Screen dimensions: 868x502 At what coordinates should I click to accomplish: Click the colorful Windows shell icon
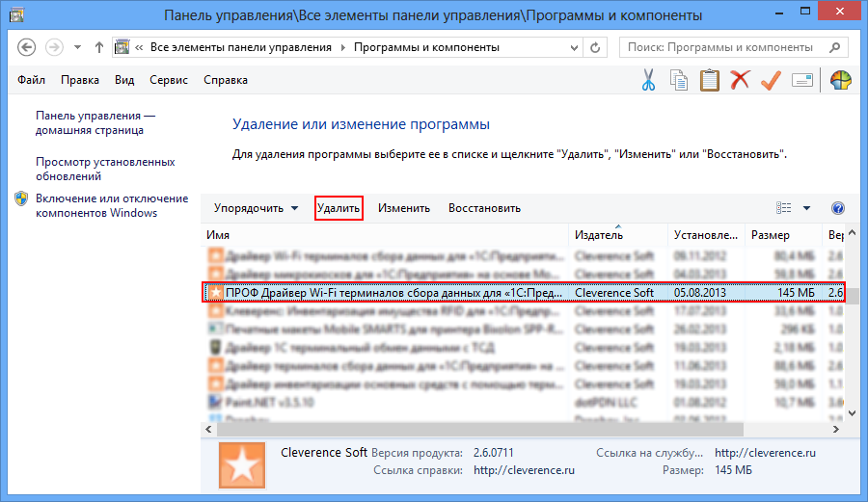pos(840,81)
